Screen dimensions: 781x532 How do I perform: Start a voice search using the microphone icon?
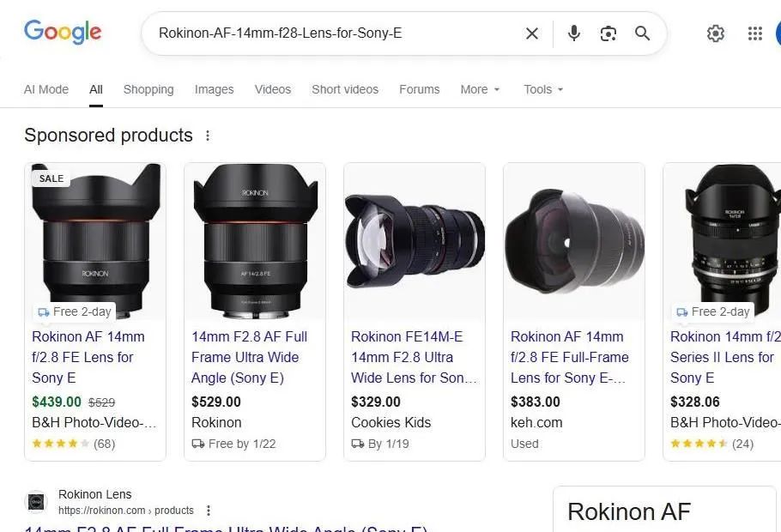click(x=572, y=33)
